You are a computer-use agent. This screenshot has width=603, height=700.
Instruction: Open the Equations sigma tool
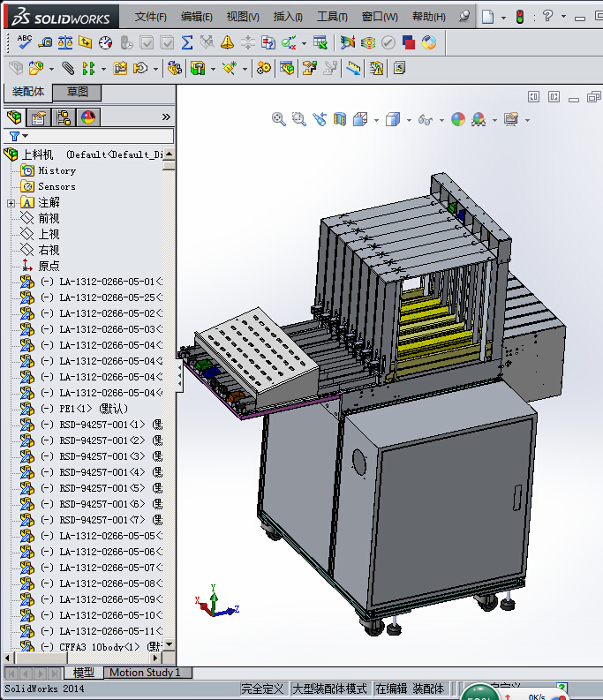tap(187, 42)
